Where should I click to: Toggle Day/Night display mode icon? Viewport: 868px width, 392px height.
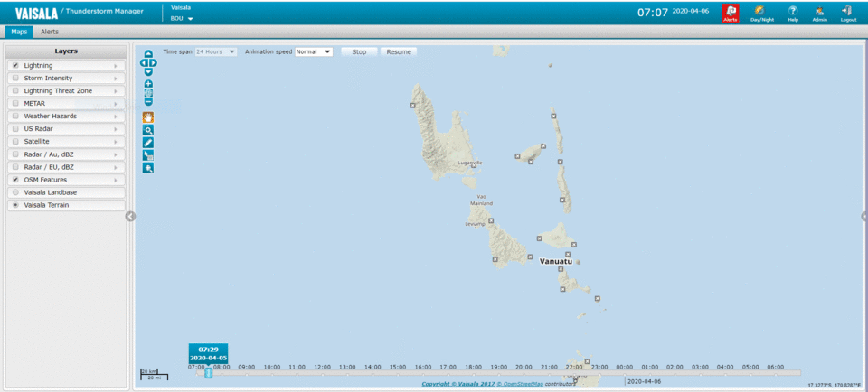coord(761,11)
